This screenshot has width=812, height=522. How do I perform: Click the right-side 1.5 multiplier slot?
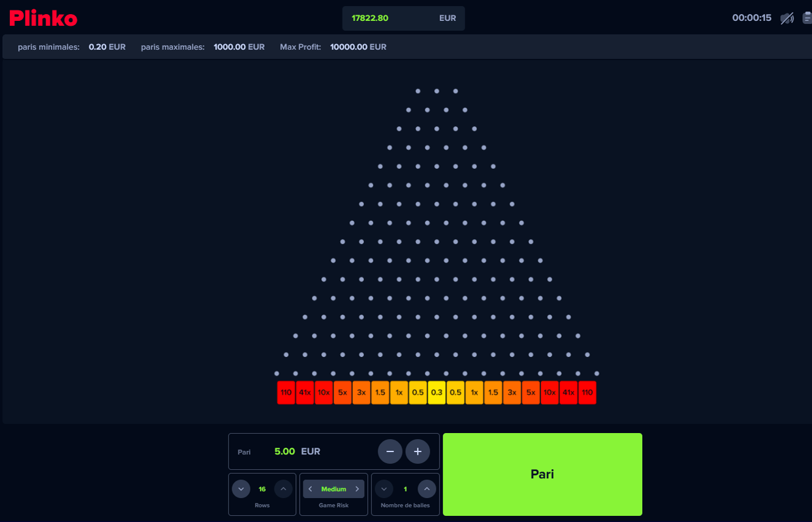pyautogui.click(x=493, y=393)
